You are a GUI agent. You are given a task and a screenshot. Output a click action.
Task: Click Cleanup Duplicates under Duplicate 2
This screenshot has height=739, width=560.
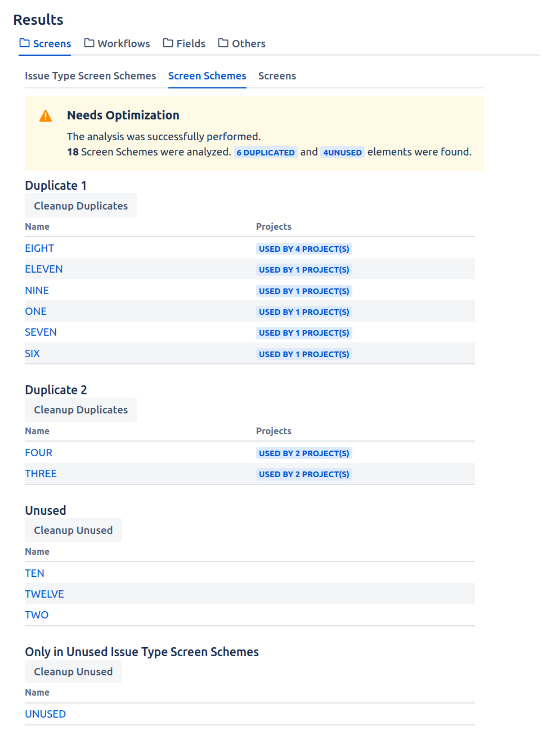click(x=80, y=410)
